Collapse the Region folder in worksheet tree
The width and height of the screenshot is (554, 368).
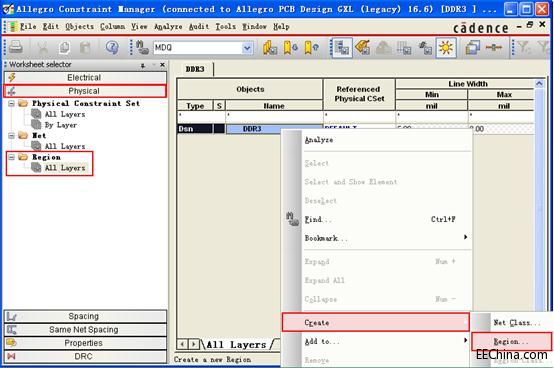[x=11, y=157]
